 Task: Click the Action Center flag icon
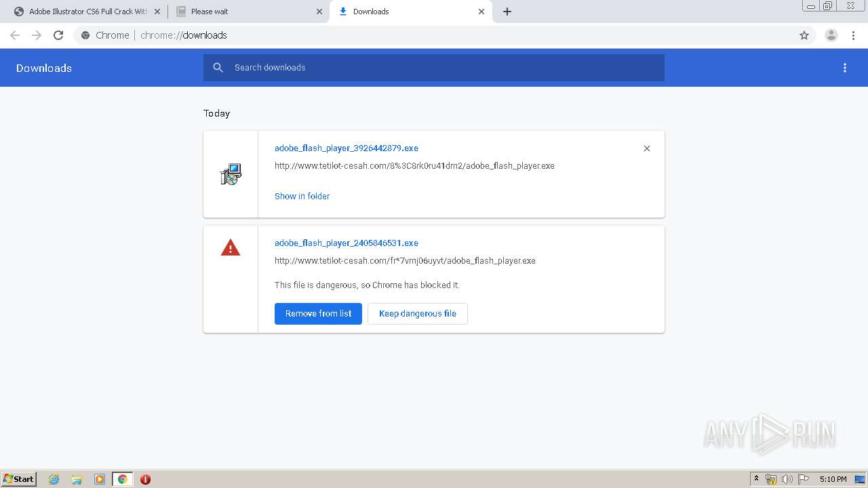804,479
